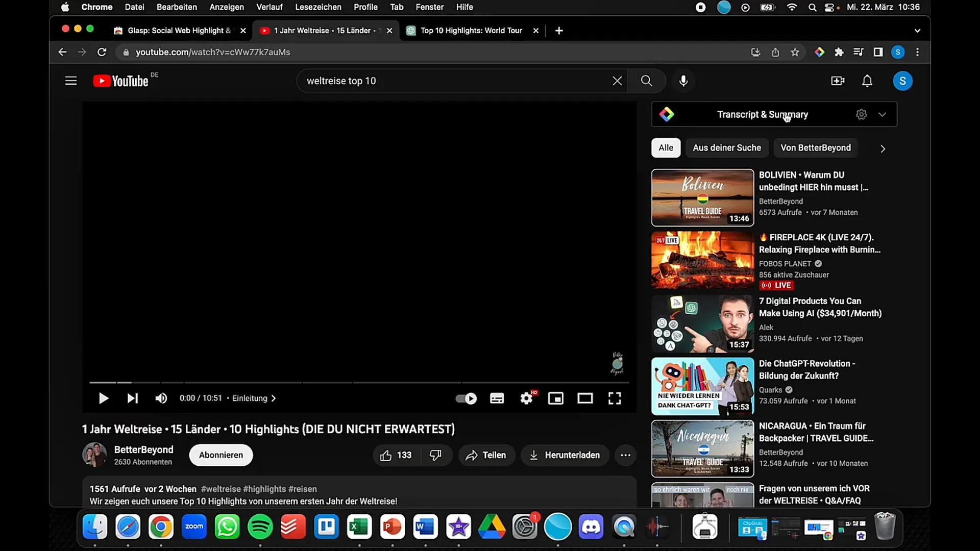The image size is (980, 551).
Task: Start voice search with the microphone
Action: [x=683, y=81]
